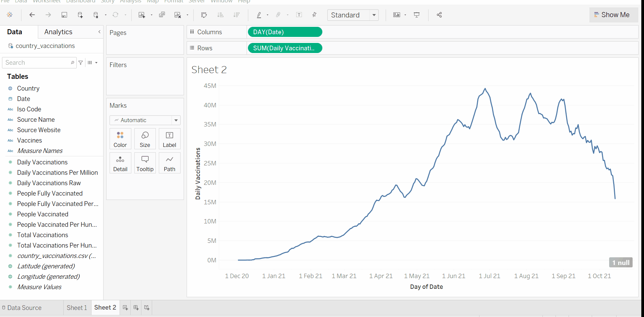Screen dimensions: 644x317
Task: Select the SUM(Daily Vaccinati.. pill on Rows
Action: pyautogui.click(x=285, y=48)
